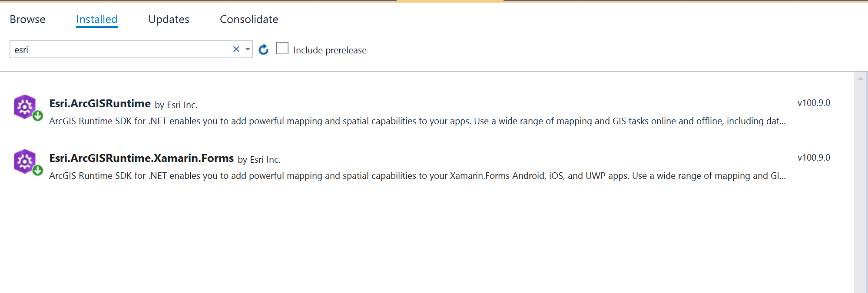
Task: Click the Esri.ArcGISRuntime description text
Action: (417, 121)
